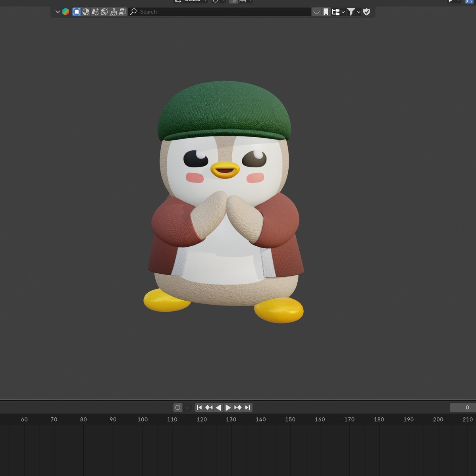This screenshot has height=476, width=476.
Task: Jump to the start frame
Action: point(199,407)
